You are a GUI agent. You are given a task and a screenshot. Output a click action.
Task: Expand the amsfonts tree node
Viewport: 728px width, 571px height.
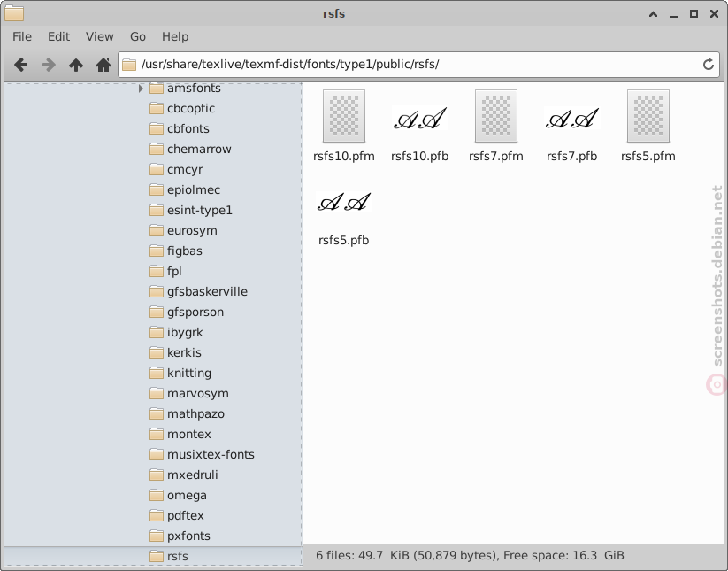click(141, 88)
